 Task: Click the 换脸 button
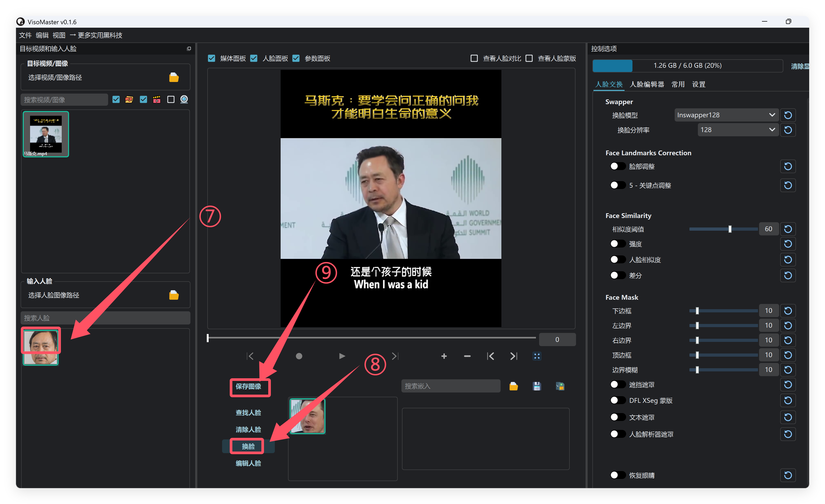(x=248, y=447)
